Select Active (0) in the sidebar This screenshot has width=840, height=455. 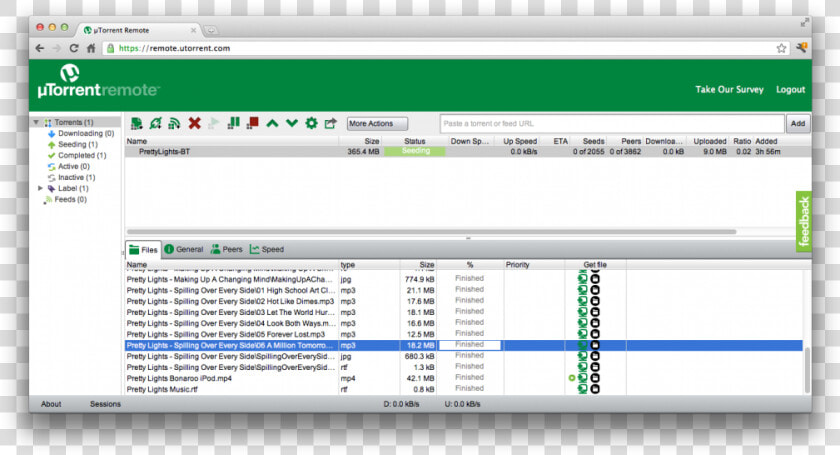click(x=73, y=167)
